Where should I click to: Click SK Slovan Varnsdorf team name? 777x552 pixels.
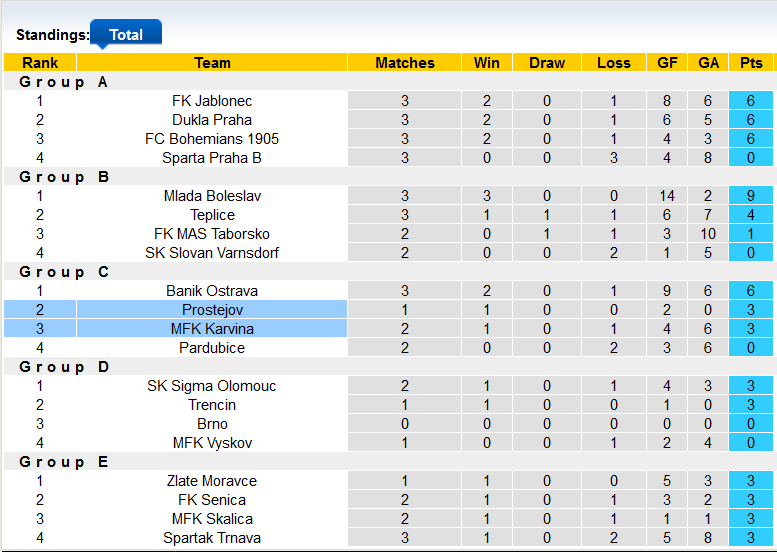(x=212, y=253)
